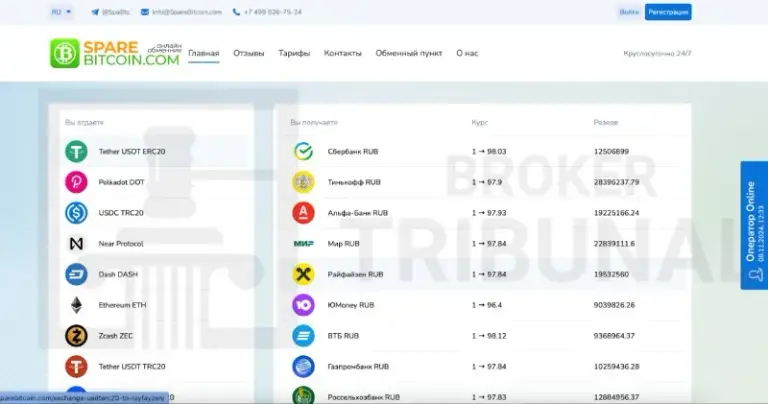
Task: Click the Войти login button
Action: pyautogui.click(x=629, y=12)
